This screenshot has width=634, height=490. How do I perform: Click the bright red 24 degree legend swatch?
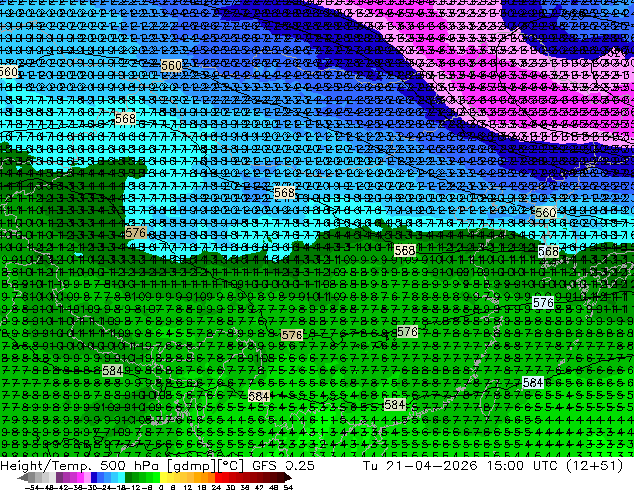pos(218,477)
